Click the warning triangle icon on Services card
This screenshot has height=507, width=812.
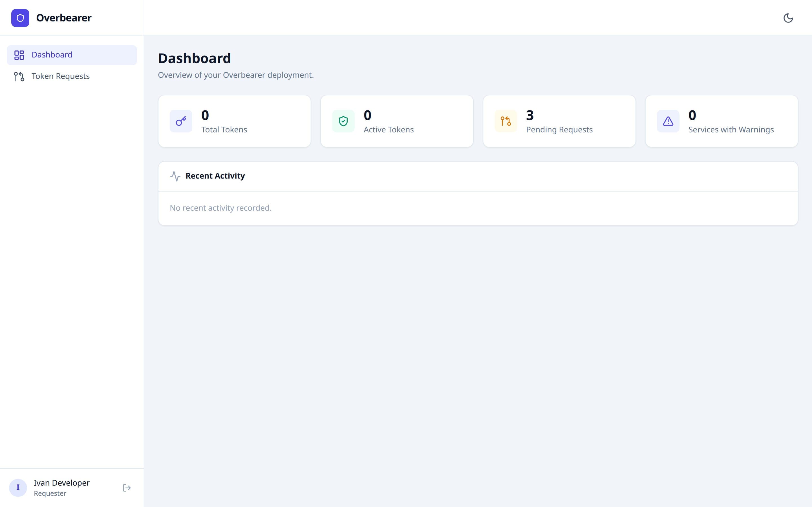point(668,121)
